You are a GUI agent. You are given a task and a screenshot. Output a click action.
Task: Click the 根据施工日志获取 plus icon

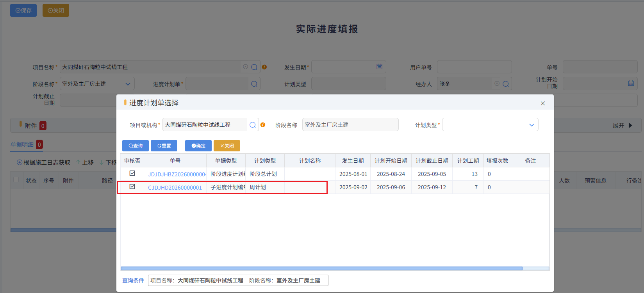coord(20,162)
